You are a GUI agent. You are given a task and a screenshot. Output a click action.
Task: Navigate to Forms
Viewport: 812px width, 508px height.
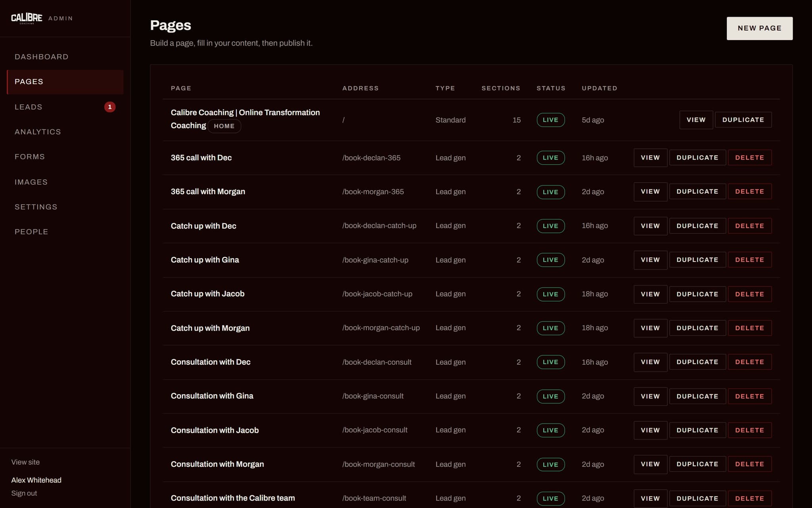65,157
